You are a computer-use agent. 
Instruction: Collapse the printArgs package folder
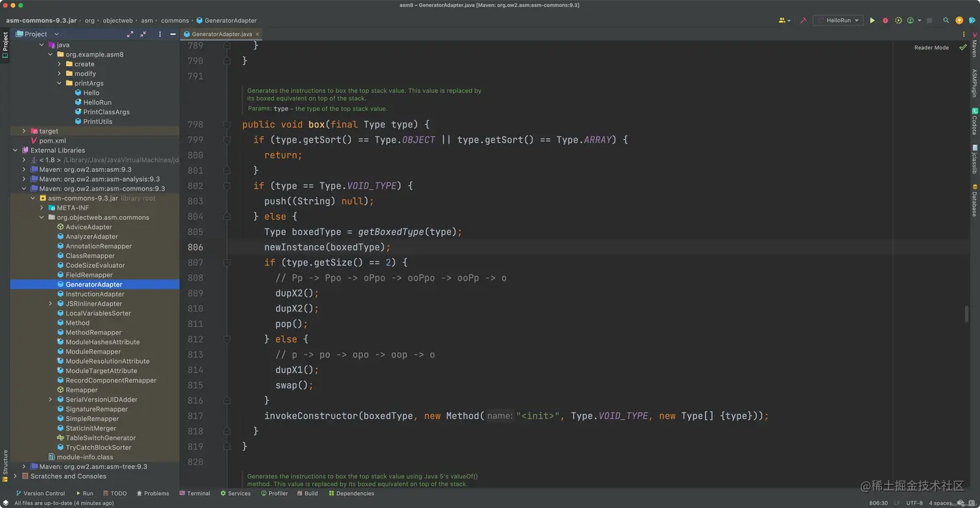(x=59, y=83)
